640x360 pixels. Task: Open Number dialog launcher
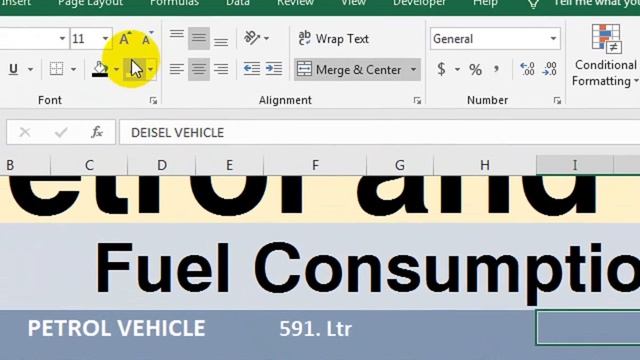tap(557, 100)
